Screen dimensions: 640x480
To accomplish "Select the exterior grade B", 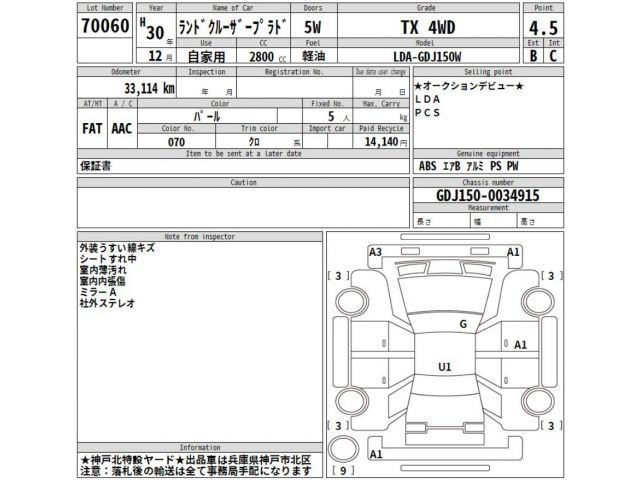I will [x=533, y=56].
